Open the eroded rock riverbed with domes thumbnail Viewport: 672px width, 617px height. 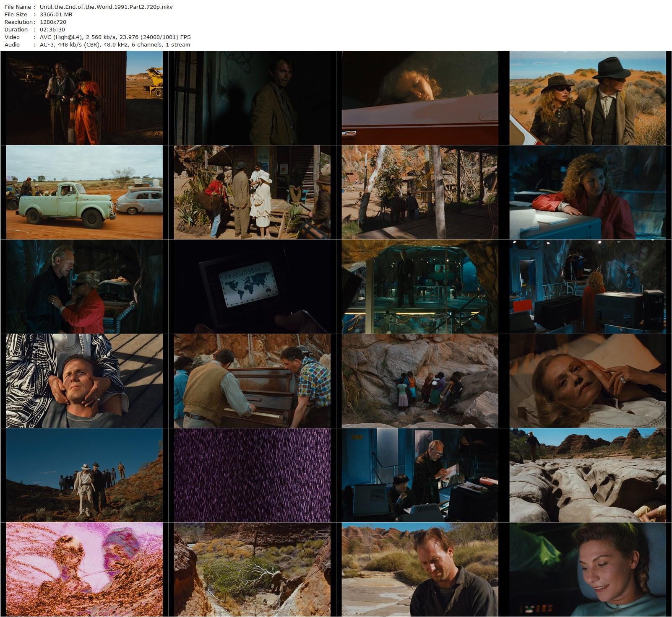pyautogui.click(x=588, y=475)
